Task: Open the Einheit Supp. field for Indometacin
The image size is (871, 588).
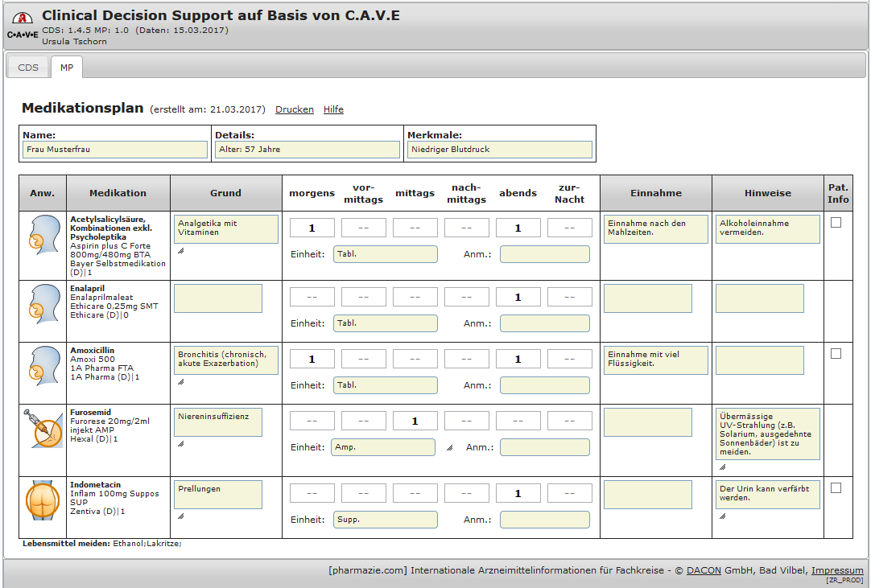Action: pyautogui.click(x=386, y=520)
